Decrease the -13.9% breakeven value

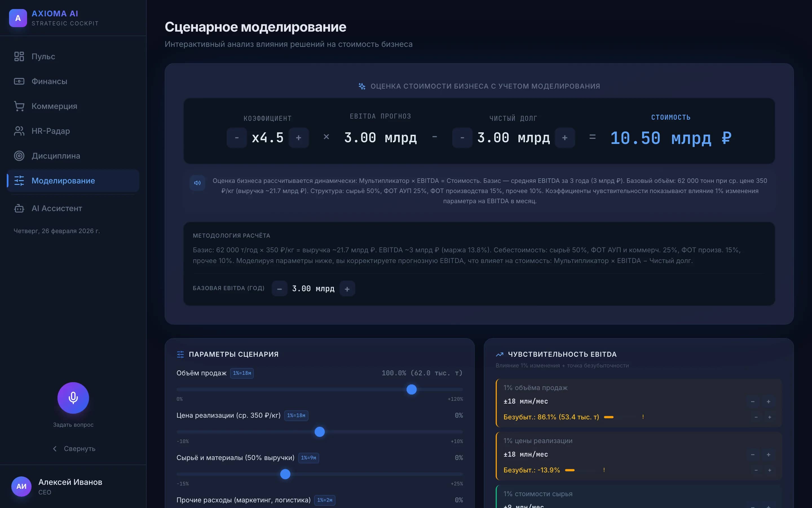(x=756, y=470)
